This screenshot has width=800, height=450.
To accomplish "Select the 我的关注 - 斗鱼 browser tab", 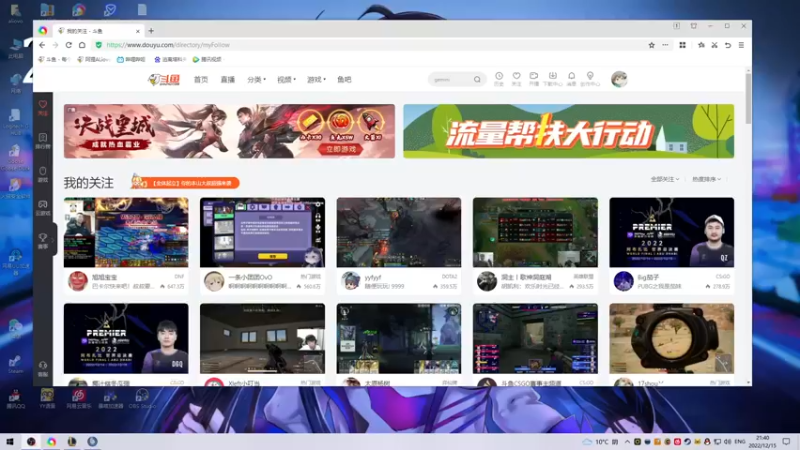I will (x=98, y=31).
